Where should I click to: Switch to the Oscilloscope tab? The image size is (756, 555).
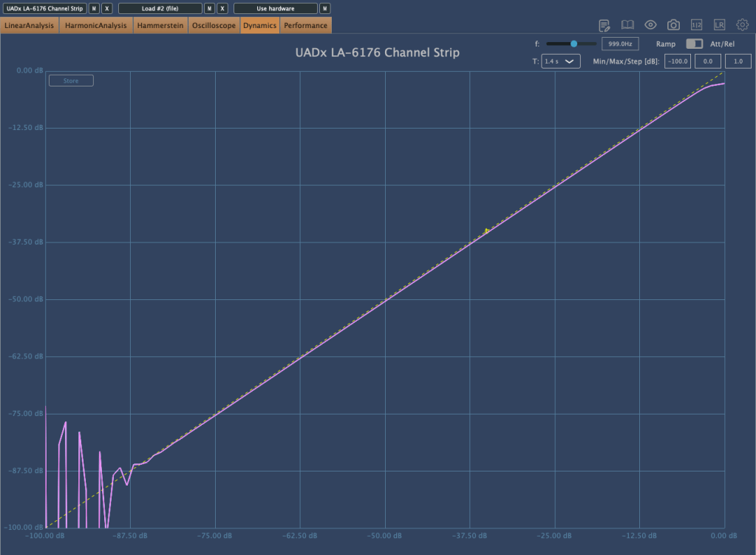214,26
